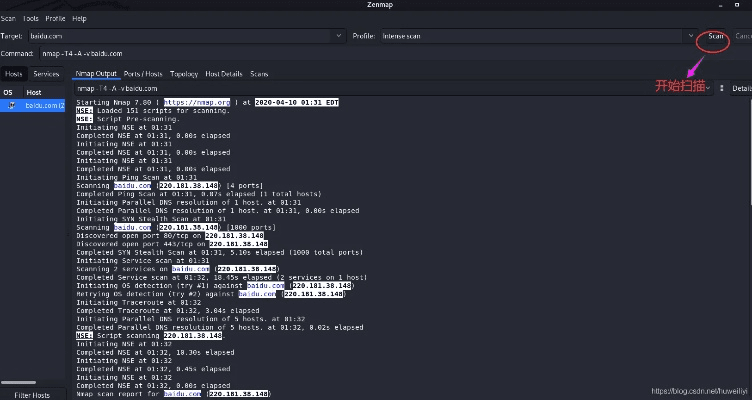Click the Cancel button next to Scan
The image size is (752, 400).
click(743, 36)
